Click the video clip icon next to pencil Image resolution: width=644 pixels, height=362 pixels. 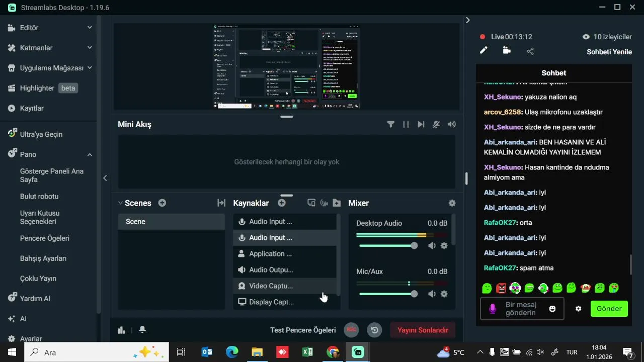[507, 50]
